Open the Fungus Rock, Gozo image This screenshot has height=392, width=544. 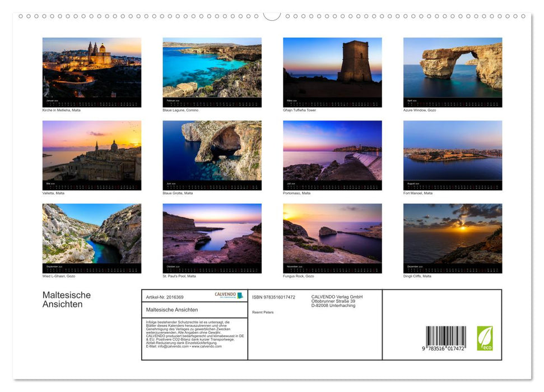click(332, 235)
